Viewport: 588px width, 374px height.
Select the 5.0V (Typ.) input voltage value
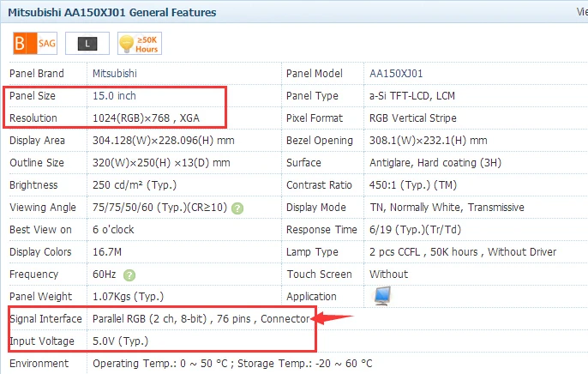point(120,341)
